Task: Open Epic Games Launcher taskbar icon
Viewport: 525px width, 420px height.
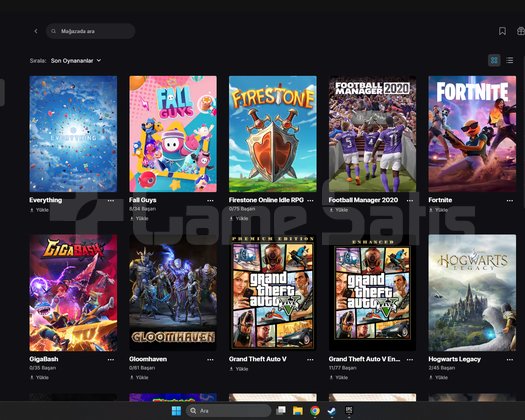Action: (349, 410)
